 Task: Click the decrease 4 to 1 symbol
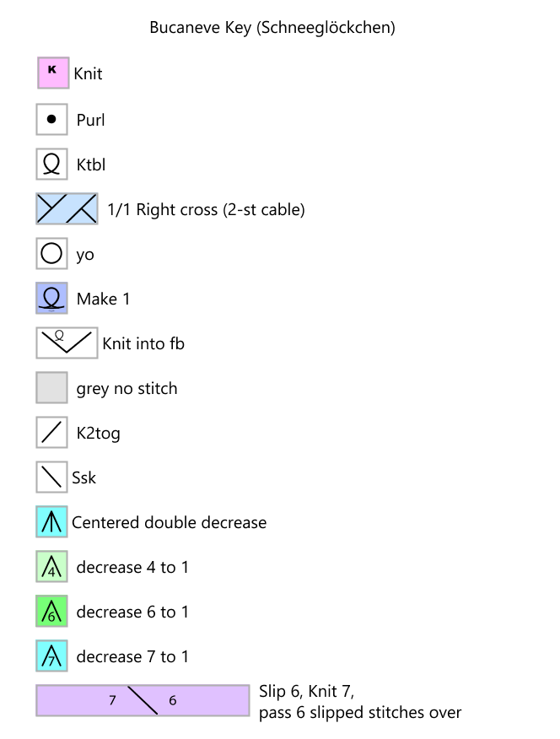click(x=51, y=567)
